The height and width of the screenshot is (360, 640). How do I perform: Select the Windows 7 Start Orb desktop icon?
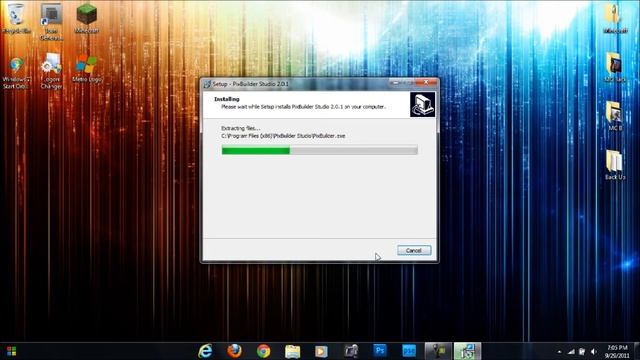16,72
